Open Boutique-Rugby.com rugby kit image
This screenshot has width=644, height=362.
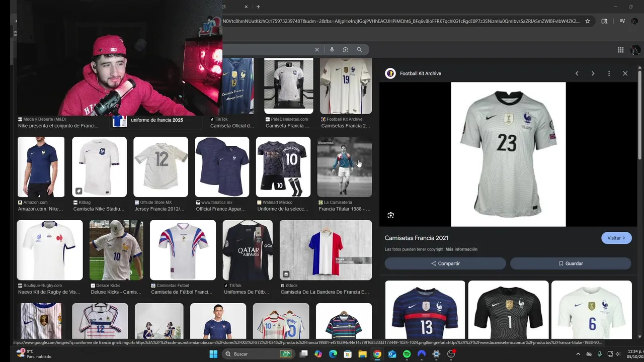point(50,250)
